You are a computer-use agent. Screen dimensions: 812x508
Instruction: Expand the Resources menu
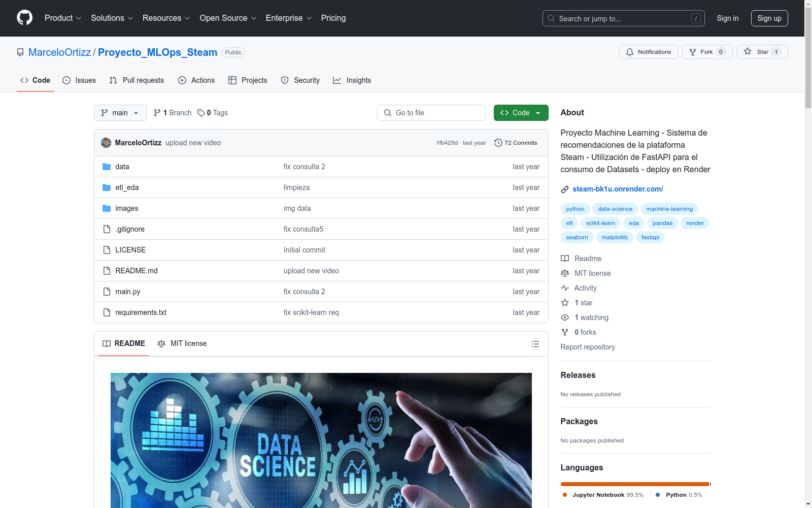tap(166, 18)
